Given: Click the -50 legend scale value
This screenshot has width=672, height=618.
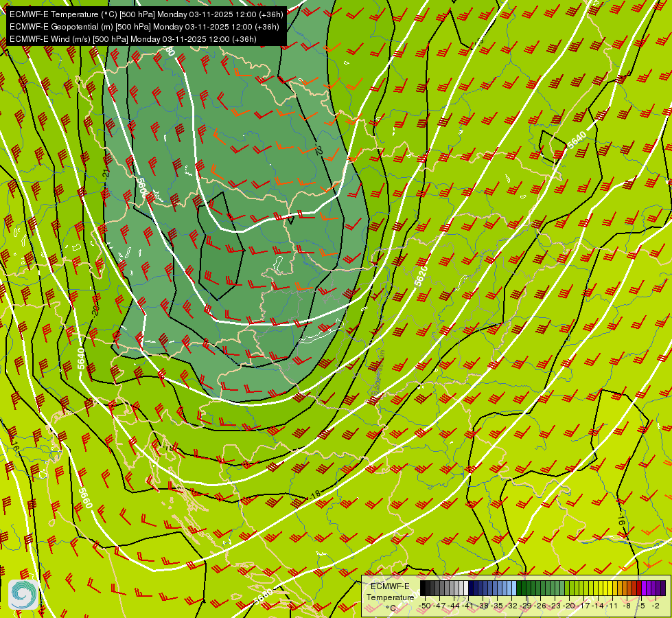Looking at the screenshot, I should click(x=425, y=606).
